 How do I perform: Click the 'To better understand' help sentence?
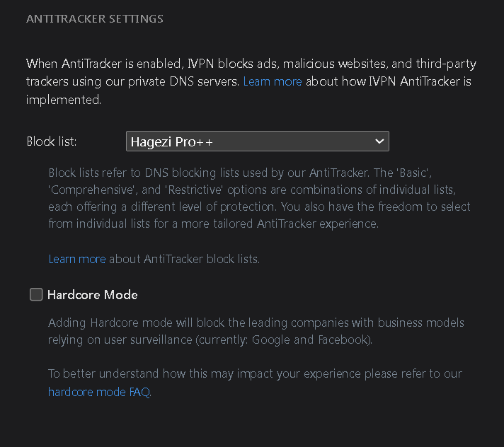click(x=255, y=373)
